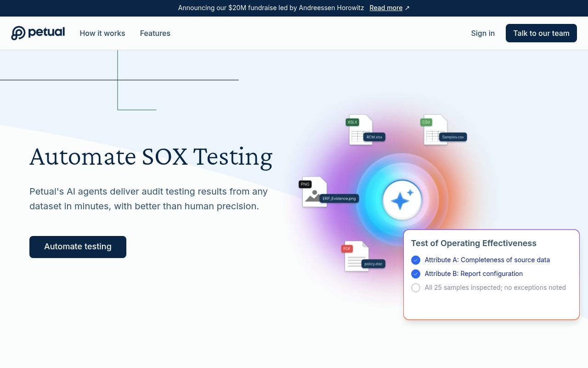Viewport: 588px width, 368px height.
Task: Click the CSV badge on the Samples file
Action: click(x=426, y=122)
